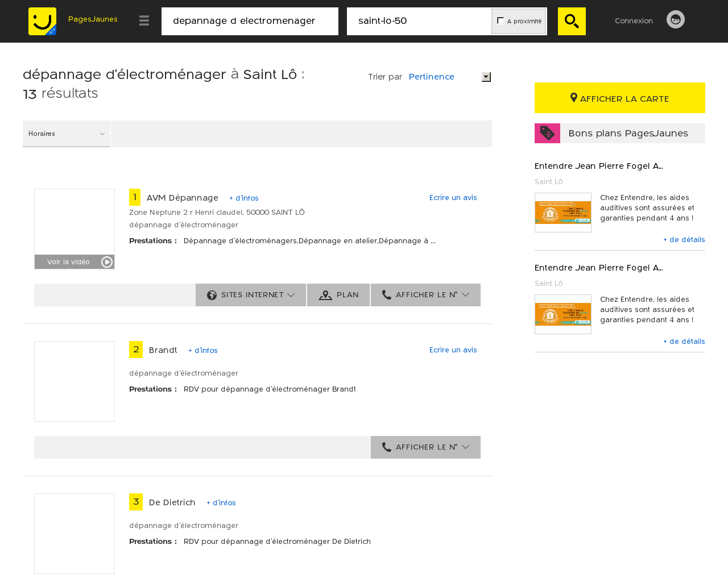
Task: Click the search keyword field 'depannage d electromenager'
Action: point(250,21)
